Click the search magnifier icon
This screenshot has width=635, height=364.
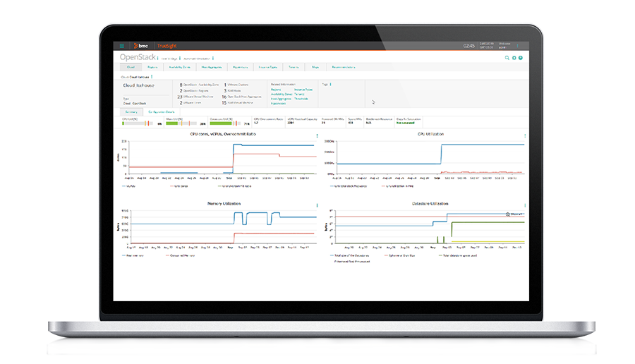pyautogui.click(x=507, y=58)
